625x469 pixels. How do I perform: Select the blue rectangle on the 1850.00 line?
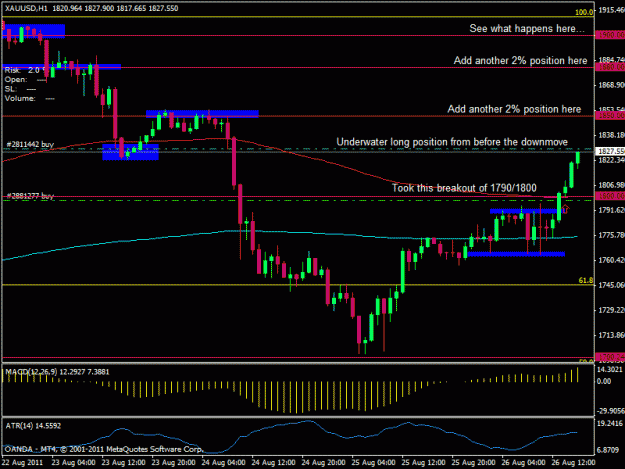[202, 114]
